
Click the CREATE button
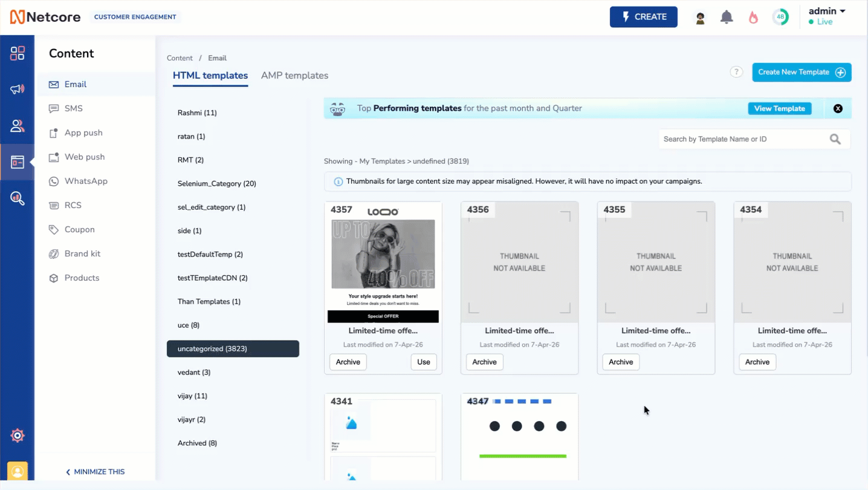(x=644, y=17)
